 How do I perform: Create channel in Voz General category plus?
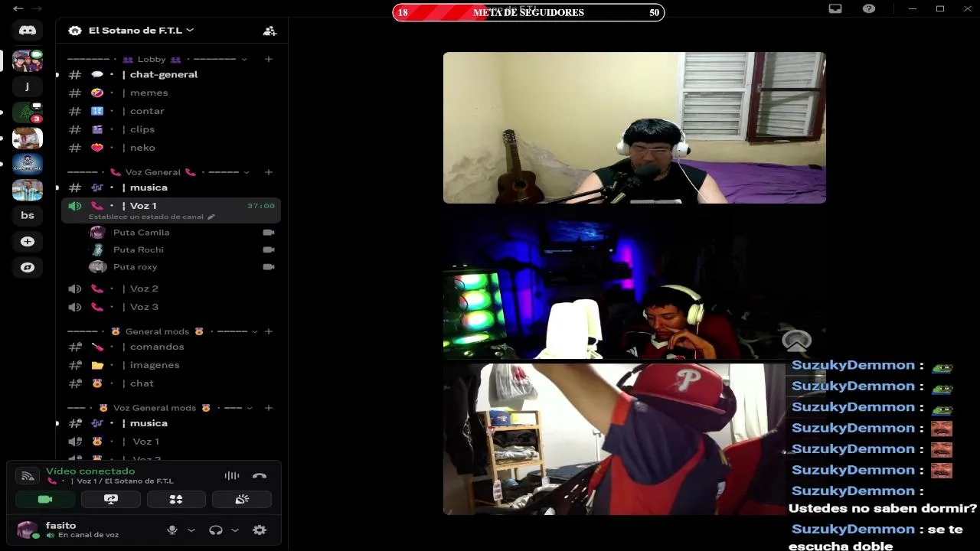coord(269,172)
